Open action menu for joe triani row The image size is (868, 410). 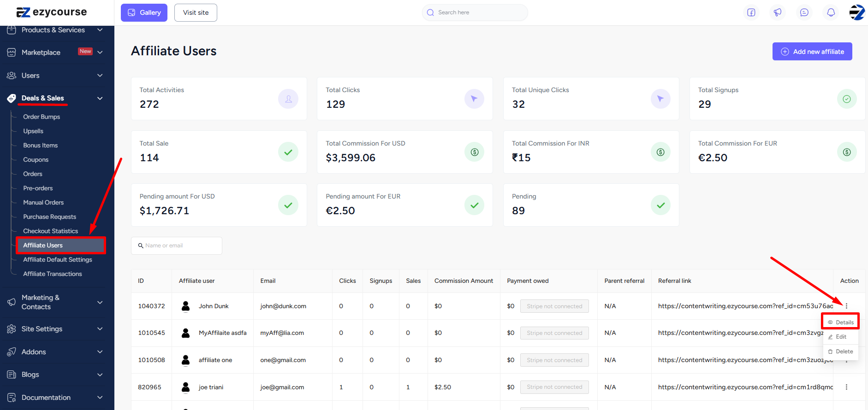[846, 387]
